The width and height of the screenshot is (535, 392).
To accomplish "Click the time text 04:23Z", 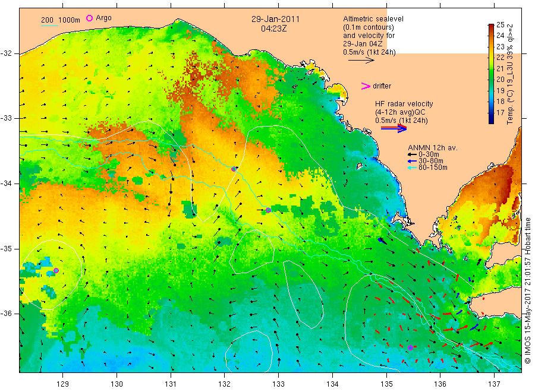I will click(273, 29).
